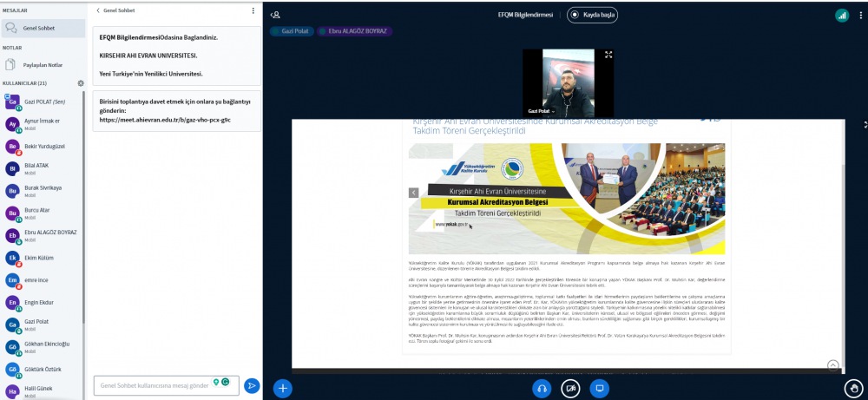Select user Engin Ekdur
This screenshot has width=868, height=400.
pyautogui.click(x=43, y=303)
